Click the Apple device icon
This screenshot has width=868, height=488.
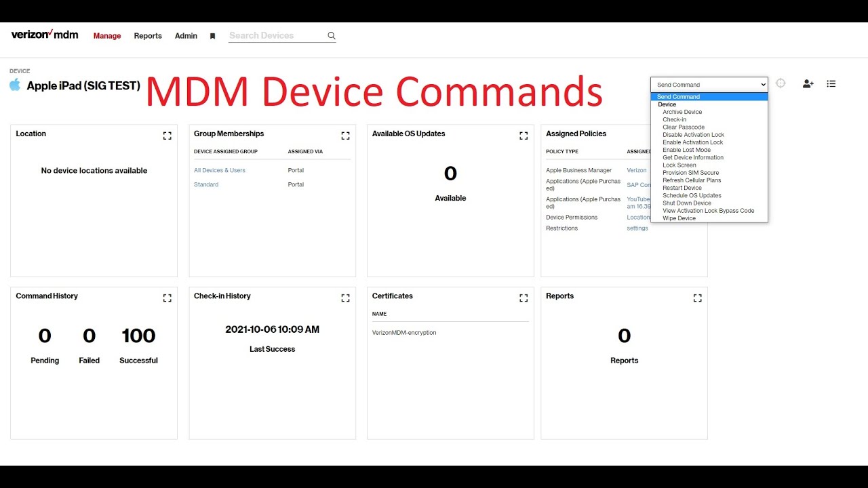pos(15,85)
